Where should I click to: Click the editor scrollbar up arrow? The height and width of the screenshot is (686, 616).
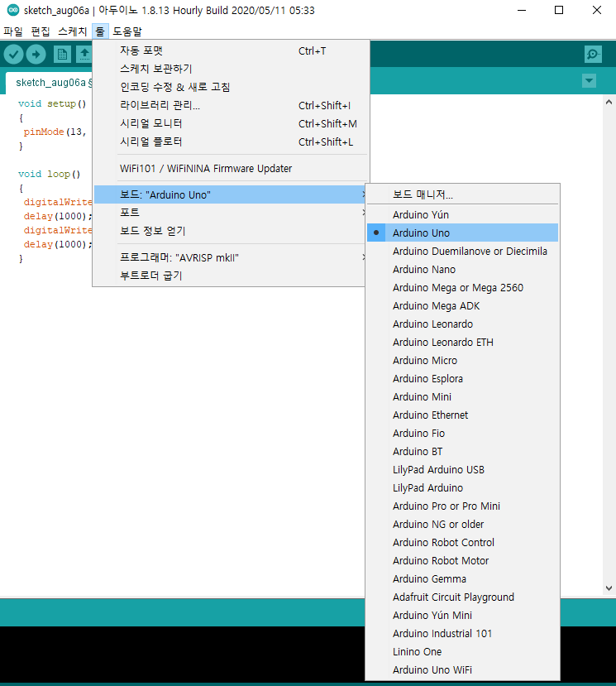(609, 102)
